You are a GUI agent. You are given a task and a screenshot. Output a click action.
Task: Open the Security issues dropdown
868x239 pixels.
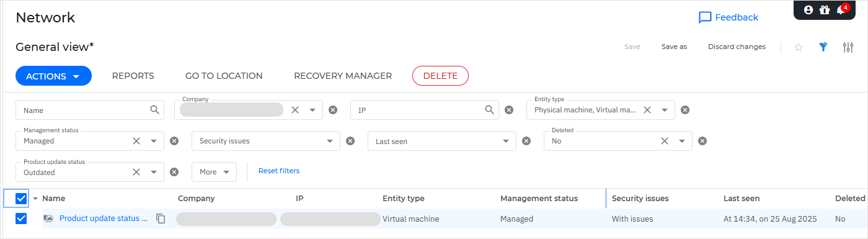(x=266, y=141)
